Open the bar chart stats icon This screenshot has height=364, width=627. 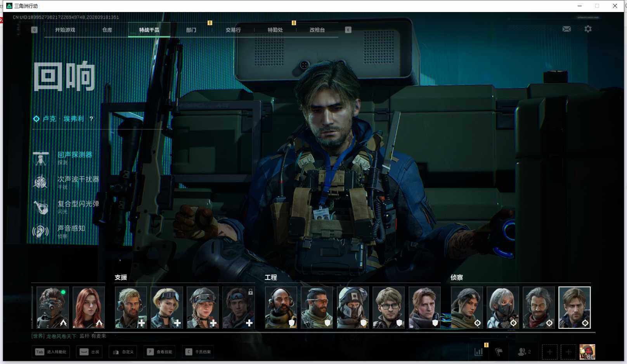coord(479,352)
